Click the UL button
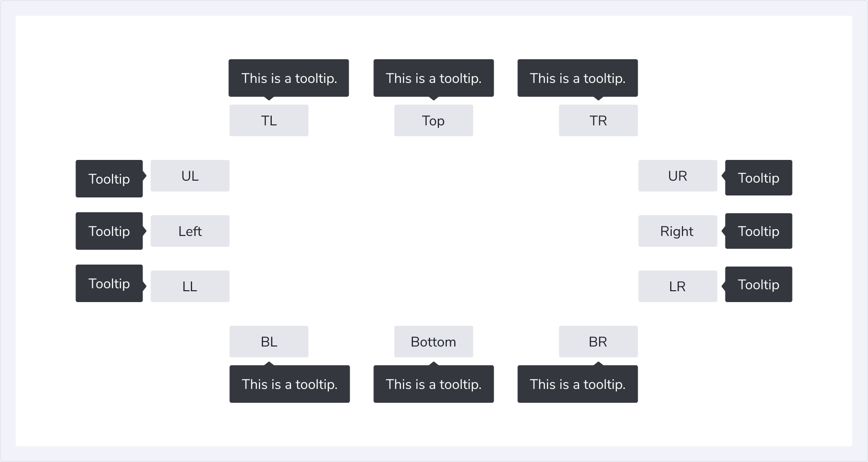The height and width of the screenshot is (462, 868). [190, 176]
